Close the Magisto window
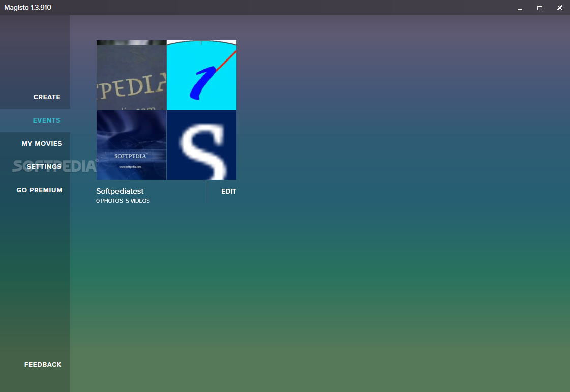This screenshot has height=392, width=570. [560, 8]
